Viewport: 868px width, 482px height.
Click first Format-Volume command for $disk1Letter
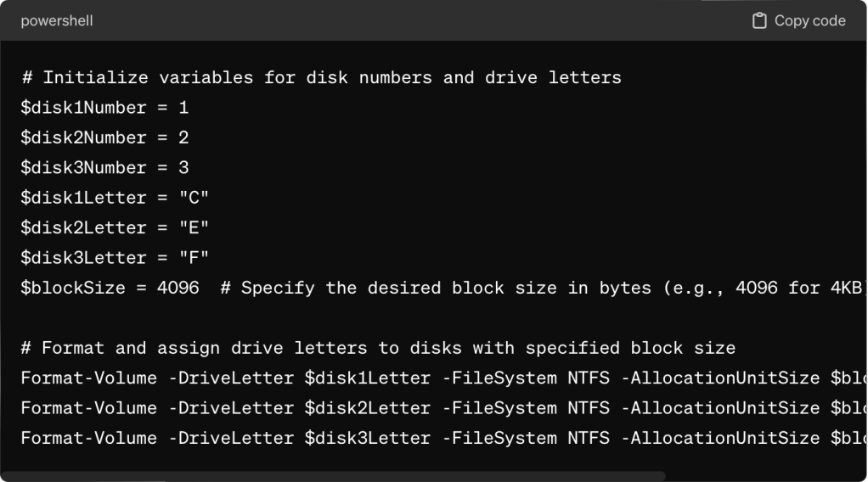88,378
